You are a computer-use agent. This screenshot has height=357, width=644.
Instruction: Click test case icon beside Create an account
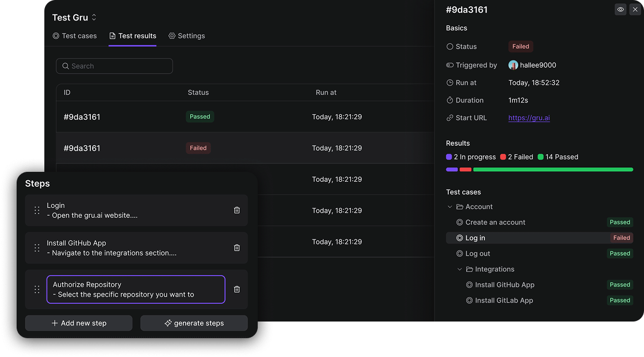[x=459, y=222]
